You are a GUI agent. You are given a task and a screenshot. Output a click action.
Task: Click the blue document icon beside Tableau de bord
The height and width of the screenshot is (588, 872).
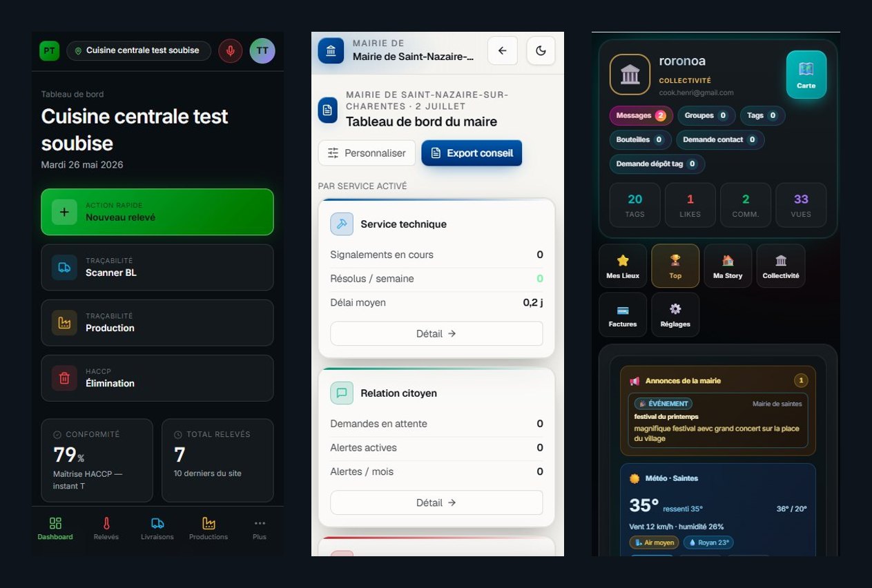point(328,110)
